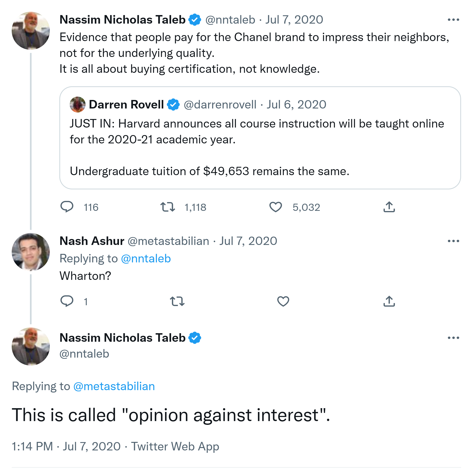Open more options on Taleb's first tweet
Viewport: 471px width, 476px height.
point(453,20)
